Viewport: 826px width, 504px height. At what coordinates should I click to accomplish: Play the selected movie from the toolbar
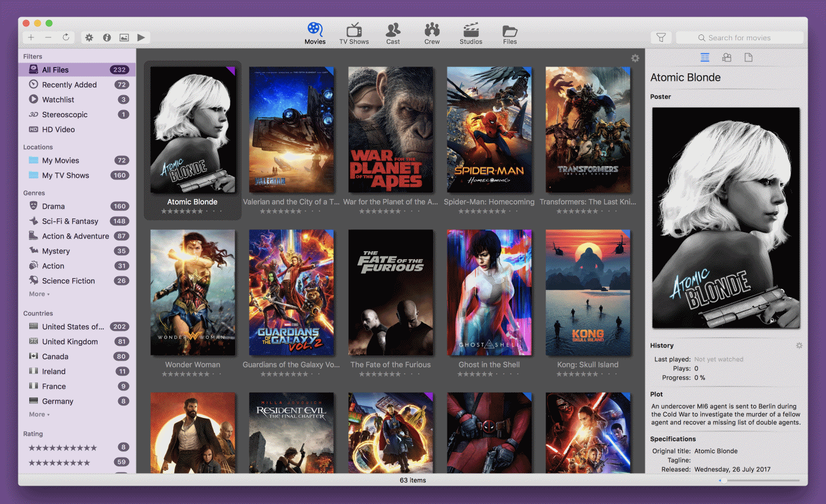pyautogui.click(x=141, y=37)
